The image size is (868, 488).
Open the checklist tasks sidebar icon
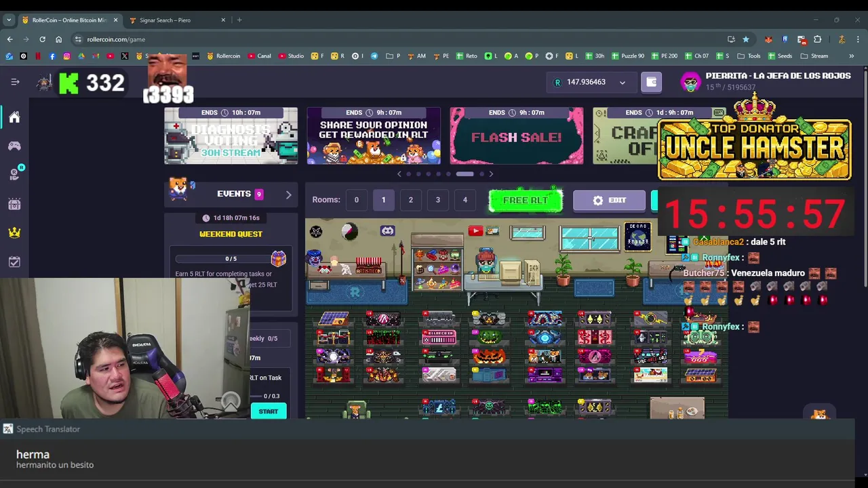[14, 262]
